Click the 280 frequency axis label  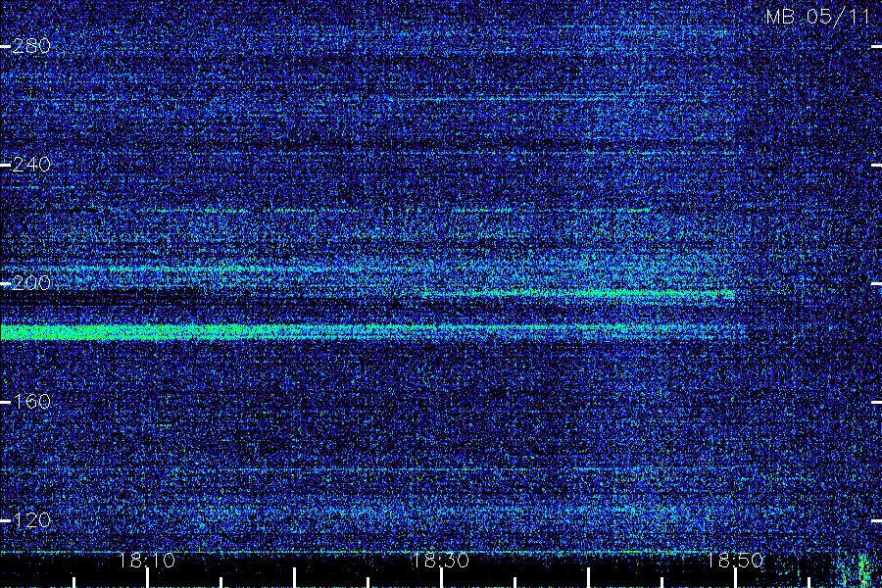(x=31, y=46)
